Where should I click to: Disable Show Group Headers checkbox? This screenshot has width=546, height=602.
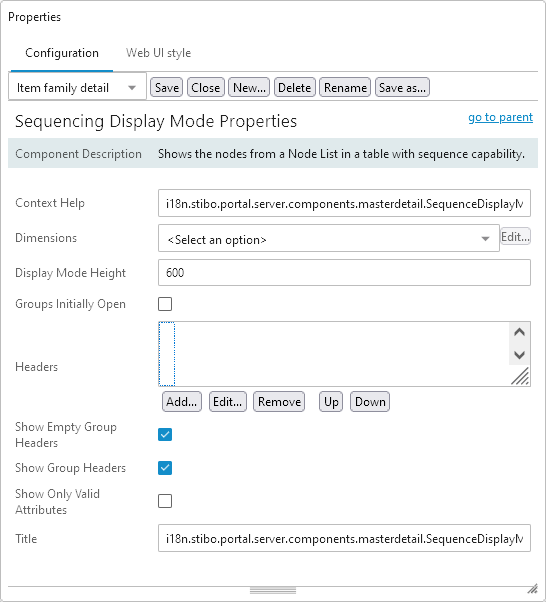165,468
